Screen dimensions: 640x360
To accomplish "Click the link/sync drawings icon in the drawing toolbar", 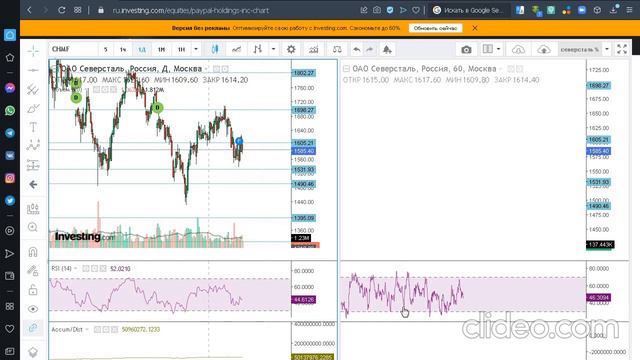I will click(33, 328).
